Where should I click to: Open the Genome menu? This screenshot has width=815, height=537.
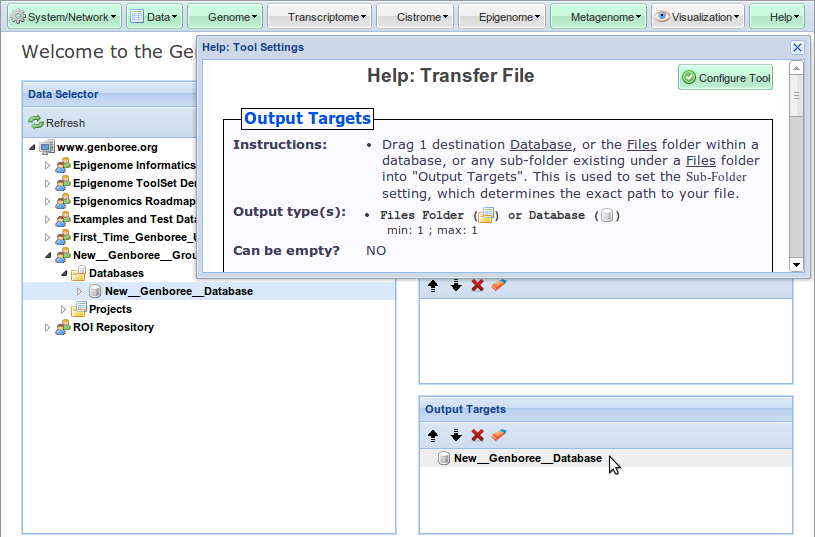[225, 17]
